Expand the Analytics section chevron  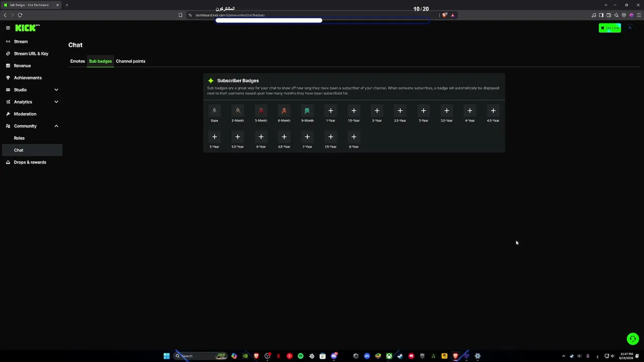tap(56, 102)
